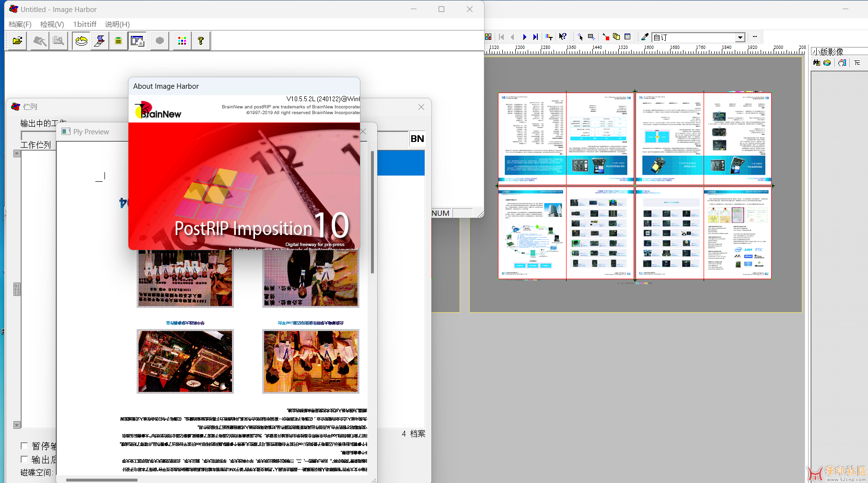
Task: Open the 档案(F) menu
Action: click(x=20, y=24)
